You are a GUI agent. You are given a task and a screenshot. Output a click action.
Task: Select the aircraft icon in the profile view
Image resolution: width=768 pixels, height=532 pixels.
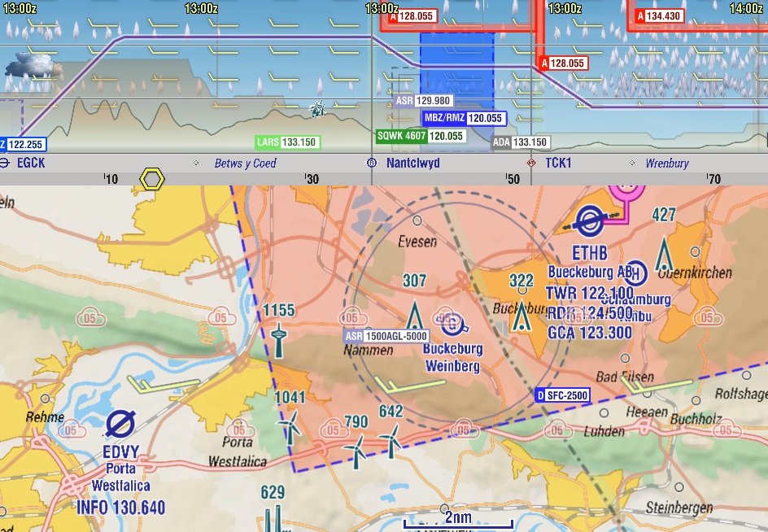pyautogui.click(x=319, y=108)
